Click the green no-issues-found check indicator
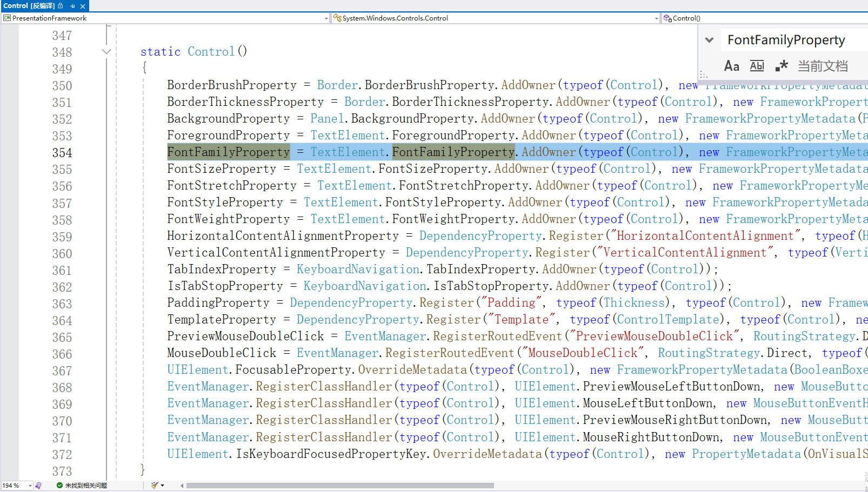The height and width of the screenshot is (492, 868). 59,486
